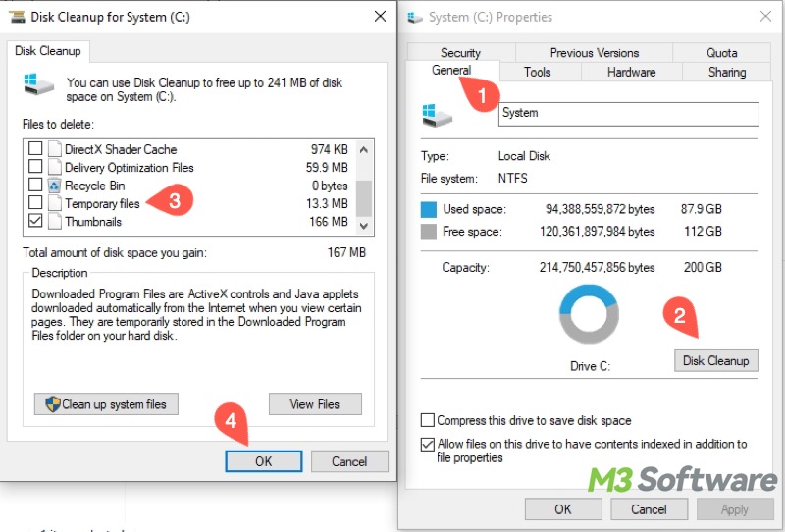Click the 166 MB size value for Thumbnails
The image size is (785, 532).
point(329,222)
